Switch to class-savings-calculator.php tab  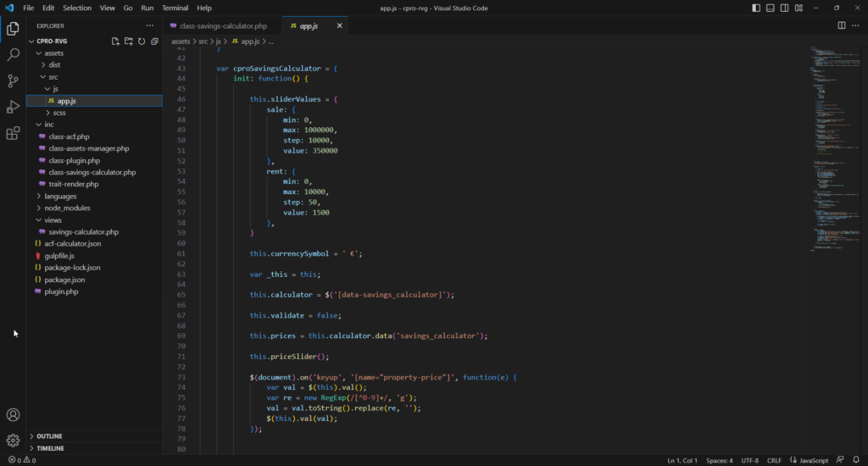[x=223, y=25]
